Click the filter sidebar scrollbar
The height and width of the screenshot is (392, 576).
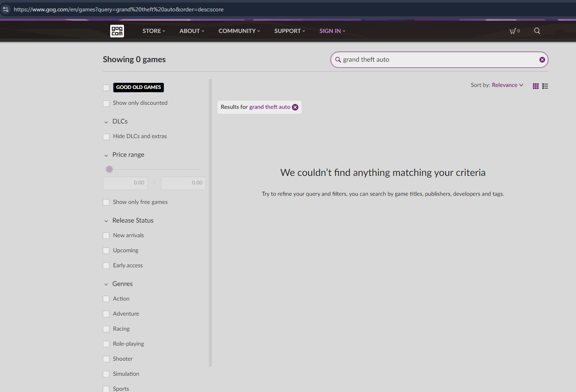pos(211,223)
